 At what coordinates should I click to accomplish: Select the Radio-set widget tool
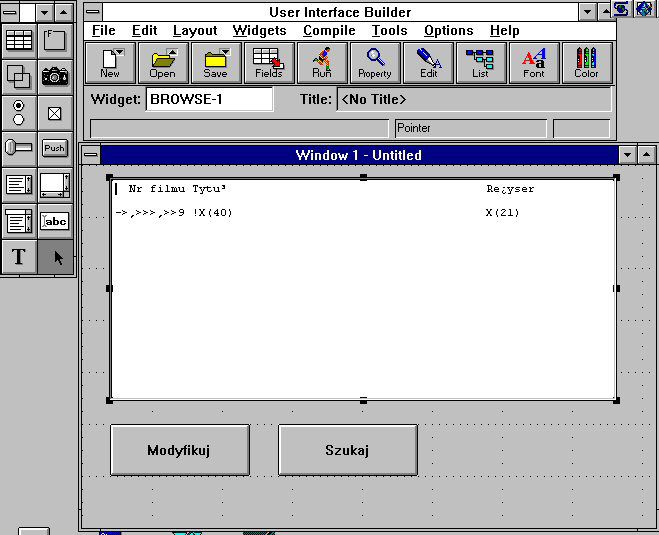[x=19, y=112]
